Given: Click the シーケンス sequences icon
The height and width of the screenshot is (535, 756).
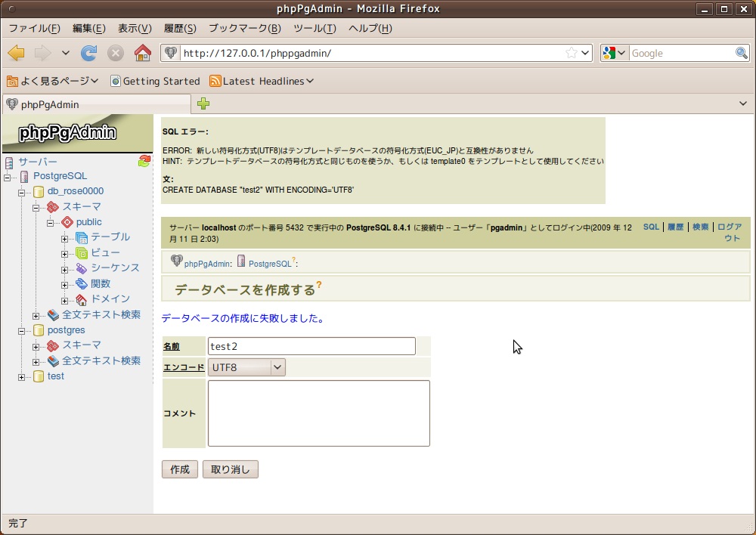Looking at the screenshot, I should click(82, 268).
